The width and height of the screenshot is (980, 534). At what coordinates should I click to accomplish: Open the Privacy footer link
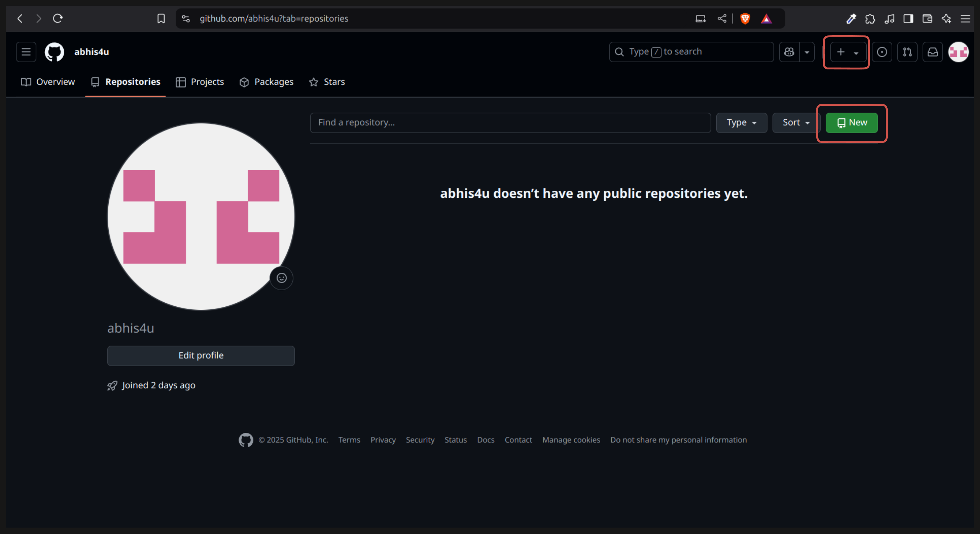tap(383, 440)
